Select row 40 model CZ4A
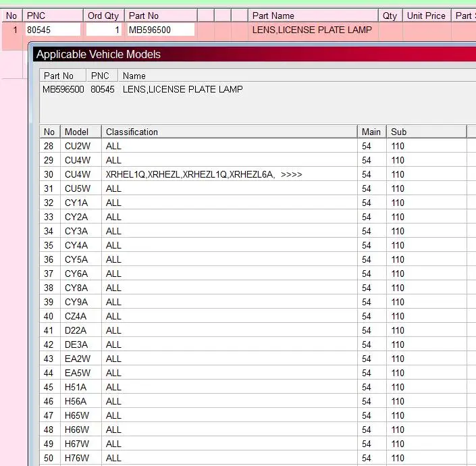This screenshot has width=476, height=466. pos(76,316)
